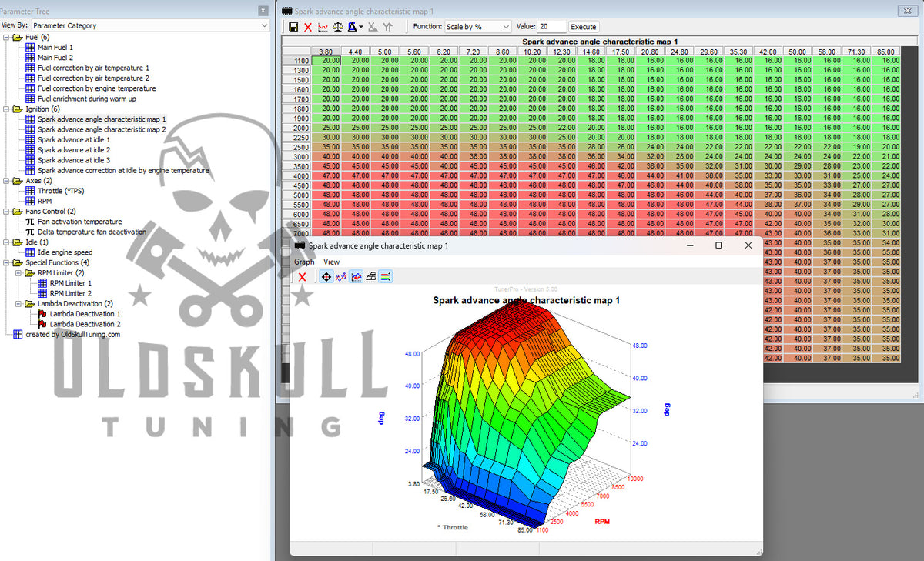Viewport: 924px width, 561px height.
Task: Select RPM Limiter 2 in tree
Action: pos(71,293)
